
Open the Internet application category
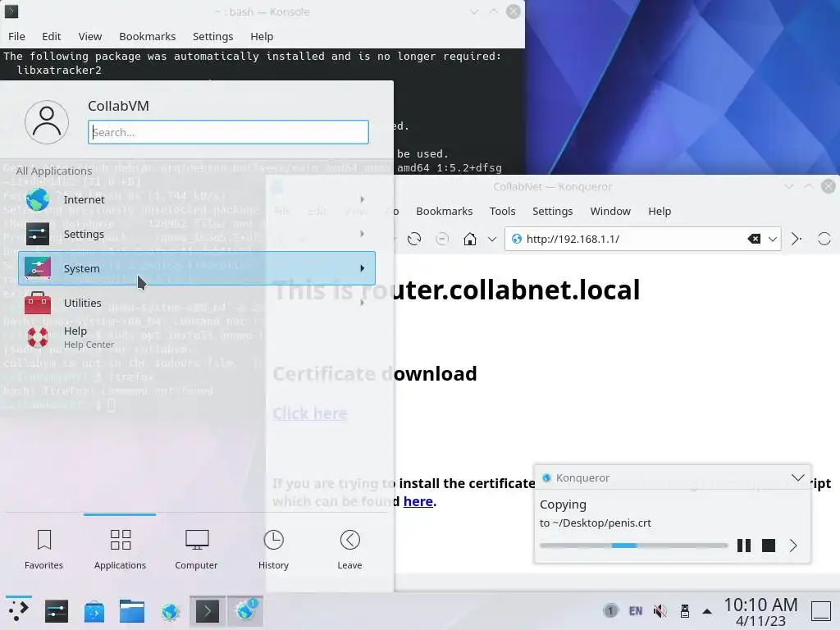(x=196, y=199)
